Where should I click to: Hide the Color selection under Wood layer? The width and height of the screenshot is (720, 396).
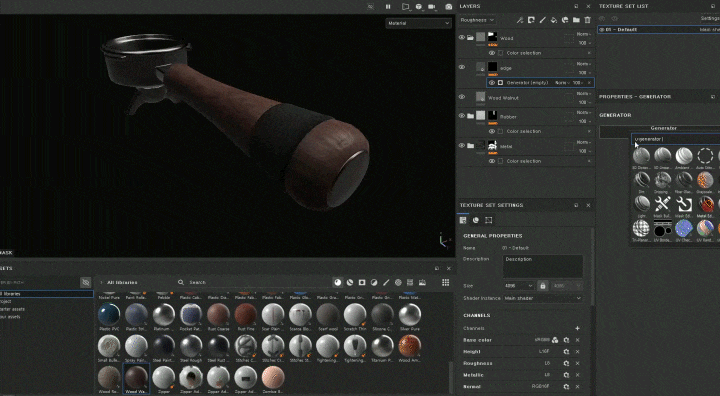(492, 53)
